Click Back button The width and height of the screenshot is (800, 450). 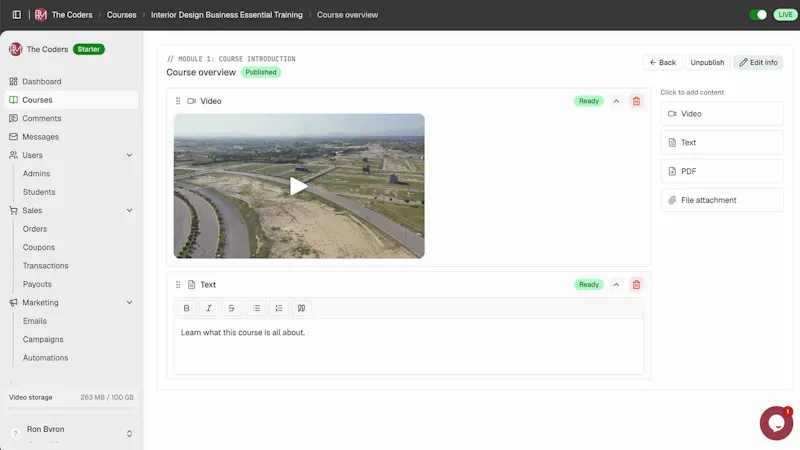pyautogui.click(x=662, y=62)
